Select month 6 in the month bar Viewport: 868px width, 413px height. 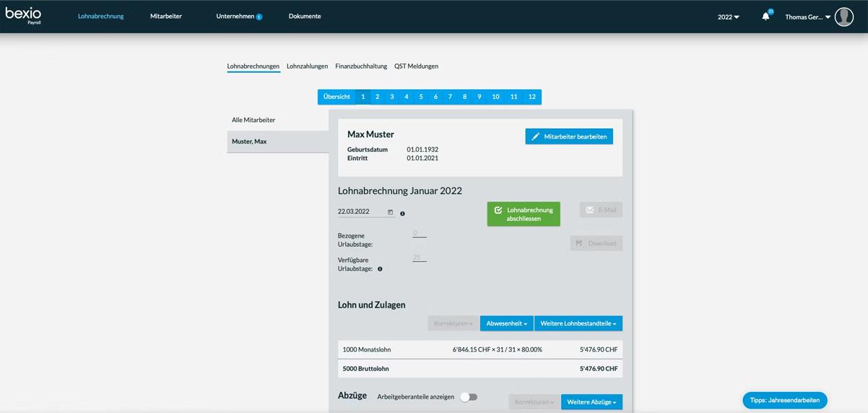tap(435, 97)
